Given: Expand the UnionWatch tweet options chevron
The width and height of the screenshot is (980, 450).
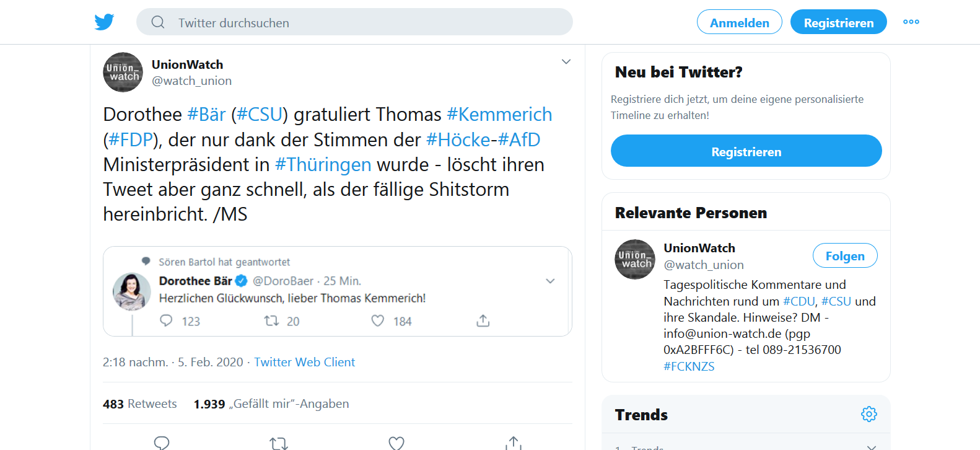Looking at the screenshot, I should pyautogui.click(x=566, y=62).
